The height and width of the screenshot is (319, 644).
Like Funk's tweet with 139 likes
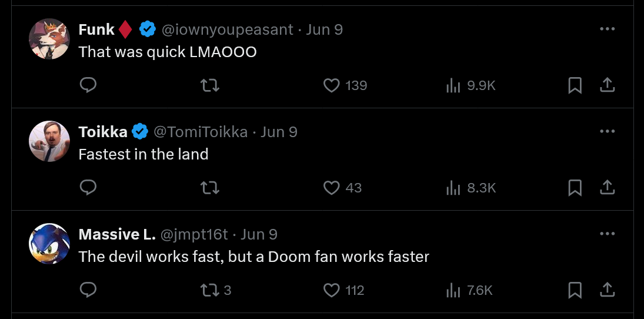coord(332,86)
